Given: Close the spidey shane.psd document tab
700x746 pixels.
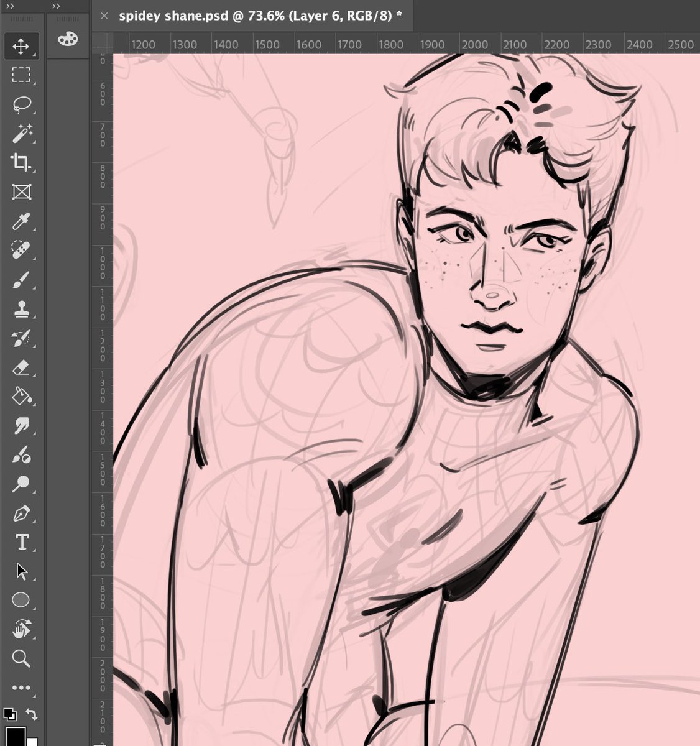Looking at the screenshot, I should 104,16.
